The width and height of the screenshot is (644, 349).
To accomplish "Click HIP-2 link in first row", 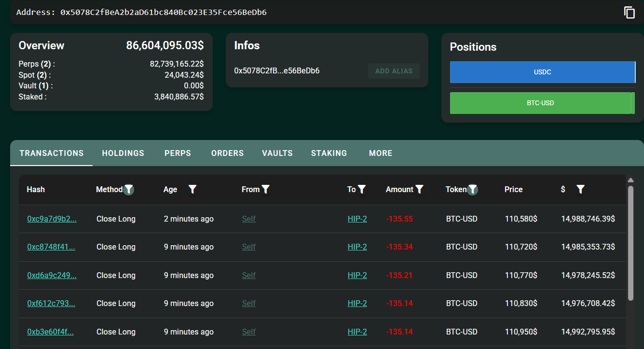I will point(357,219).
